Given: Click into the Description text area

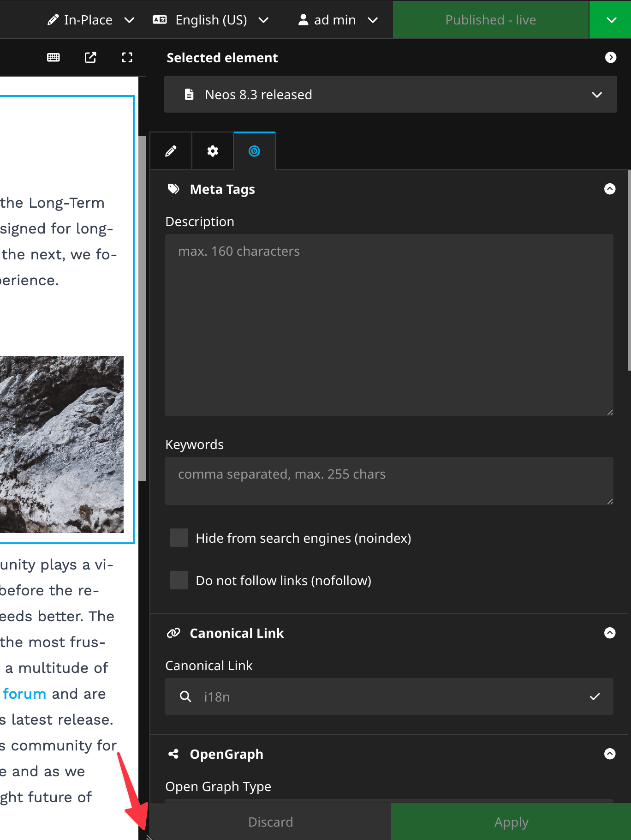Looking at the screenshot, I should tap(389, 325).
